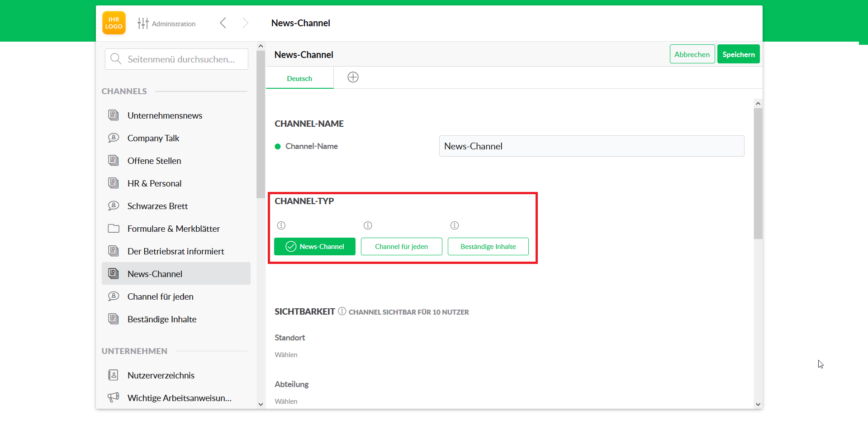Screen dimensions: 868x421
Task: Click the magnifier in the page menu search
Action: click(x=116, y=59)
